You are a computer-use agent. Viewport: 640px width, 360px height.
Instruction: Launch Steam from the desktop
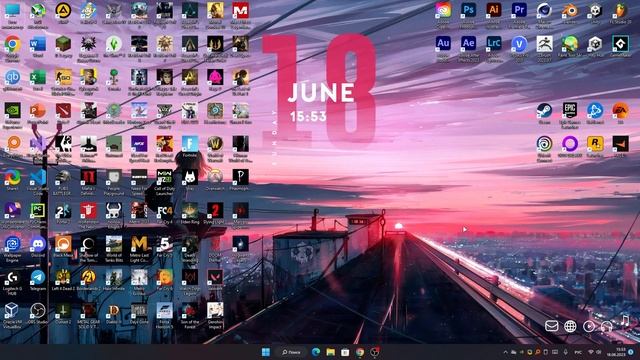click(x=544, y=110)
